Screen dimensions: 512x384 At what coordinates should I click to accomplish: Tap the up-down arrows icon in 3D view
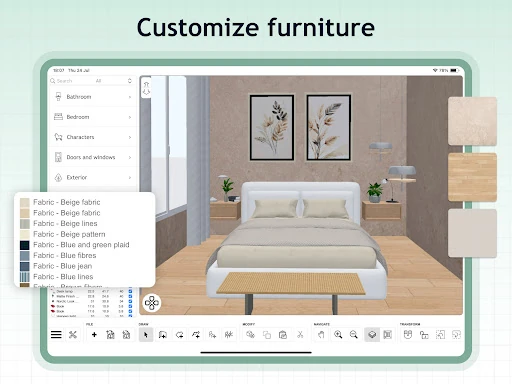point(146,87)
